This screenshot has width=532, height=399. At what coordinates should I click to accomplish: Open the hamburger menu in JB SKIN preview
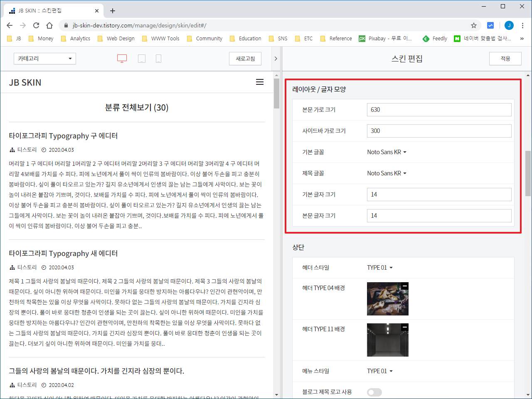(260, 82)
